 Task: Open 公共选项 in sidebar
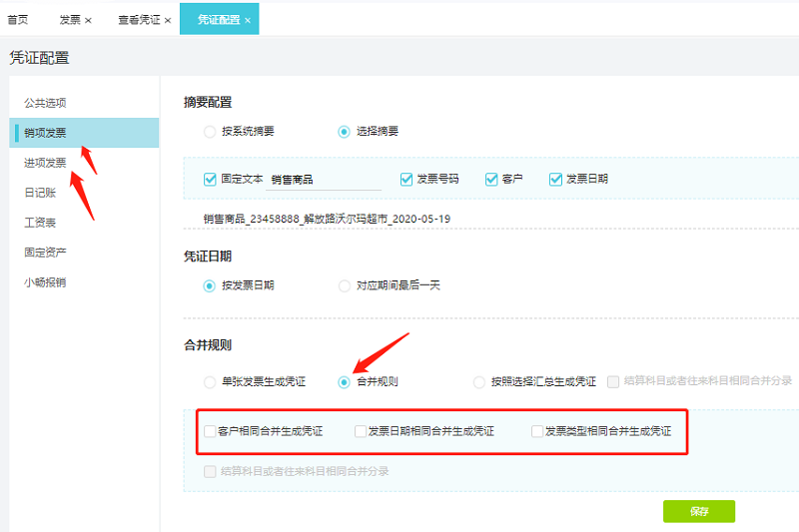(45, 103)
